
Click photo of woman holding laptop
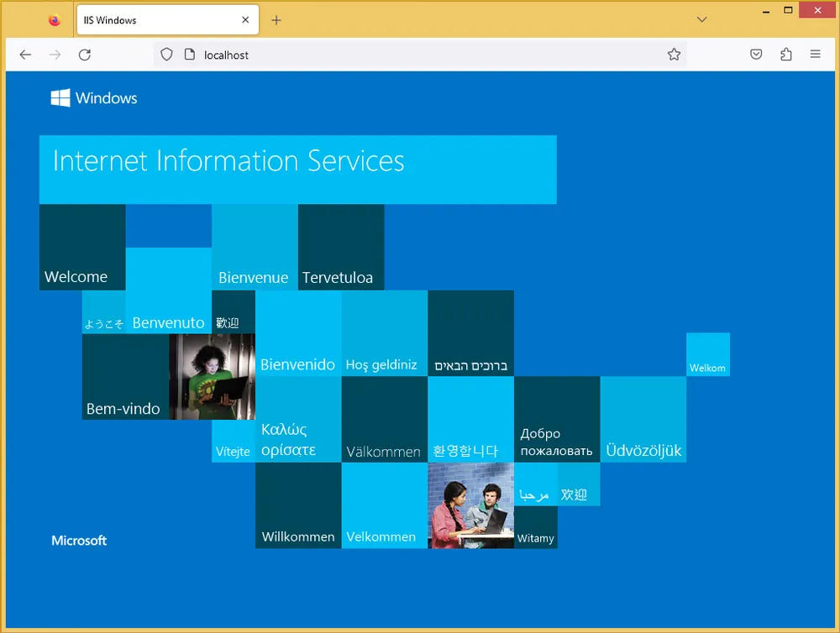click(213, 376)
